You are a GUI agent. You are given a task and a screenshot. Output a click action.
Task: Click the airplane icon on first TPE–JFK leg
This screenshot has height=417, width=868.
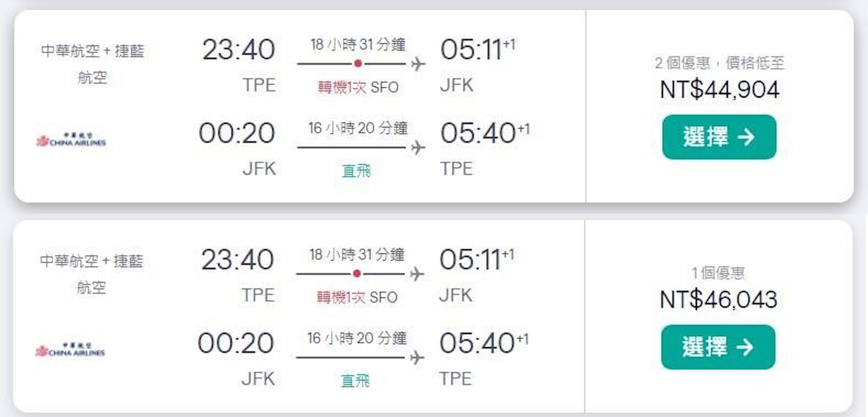pos(418,64)
